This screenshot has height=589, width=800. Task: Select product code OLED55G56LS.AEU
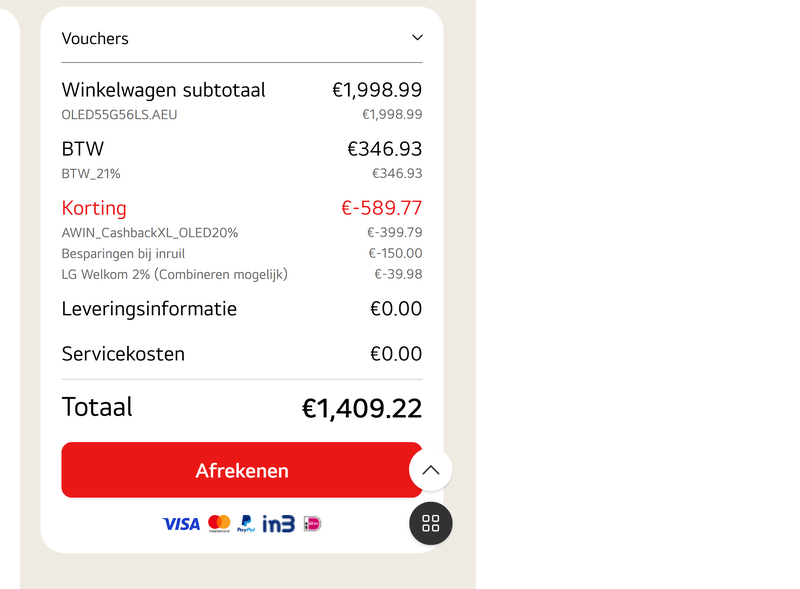coord(121,114)
